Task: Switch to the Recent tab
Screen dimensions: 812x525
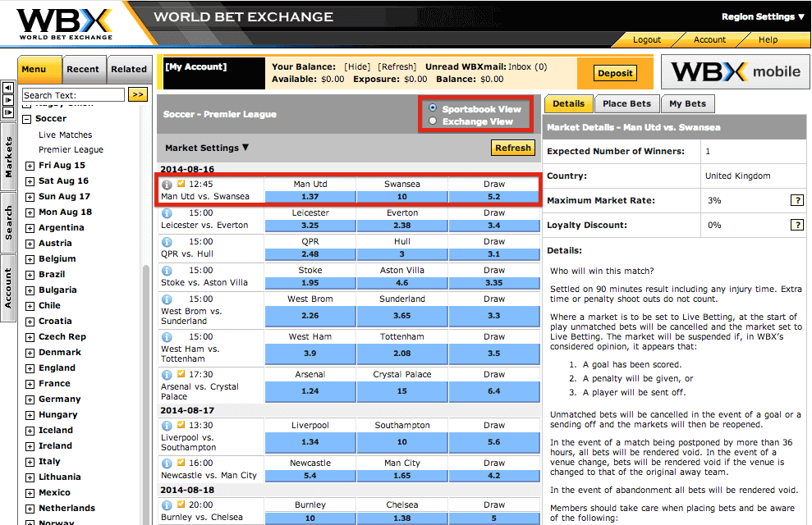Action: 83,70
